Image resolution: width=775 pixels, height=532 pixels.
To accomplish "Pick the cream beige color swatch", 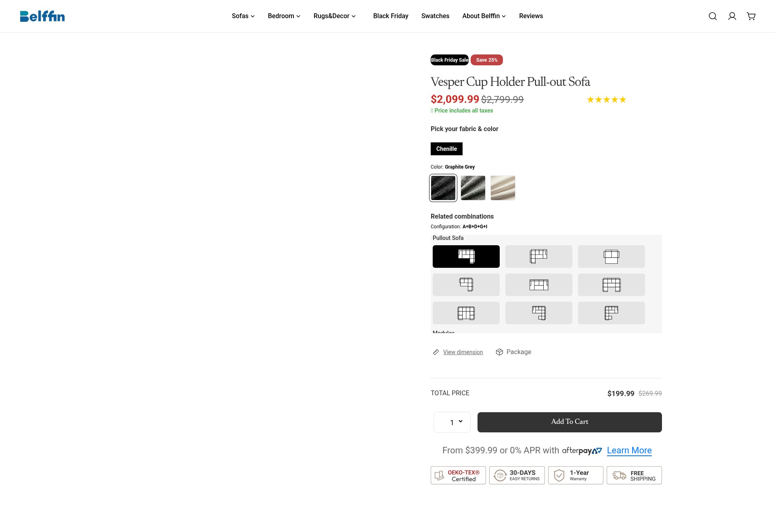I will (503, 188).
